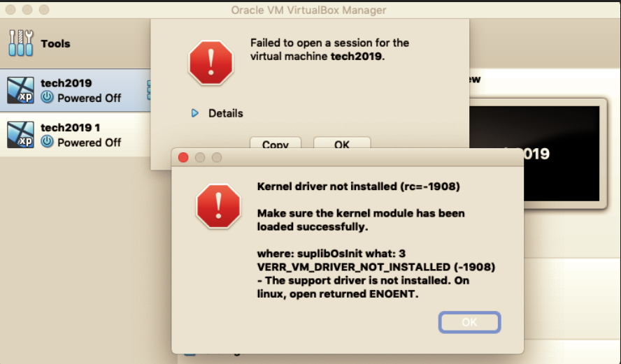Confirm the Kernel driver error with OK
This screenshot has width=621, height=364.
click(x=469, y=322)
